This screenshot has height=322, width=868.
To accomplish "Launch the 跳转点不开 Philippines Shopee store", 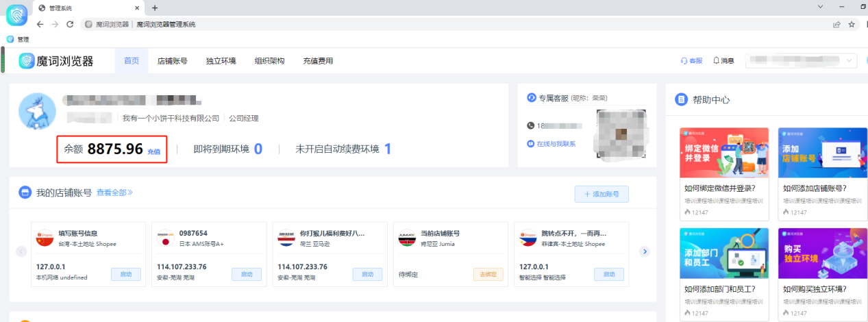I will click(609, 274).
